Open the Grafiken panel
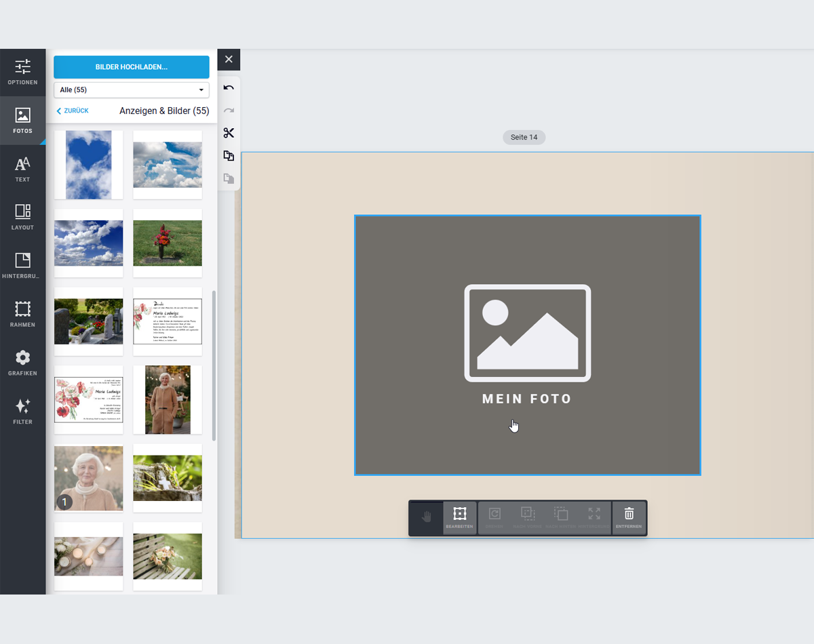This screenshot has width=814, height=644. click(22, 363)
